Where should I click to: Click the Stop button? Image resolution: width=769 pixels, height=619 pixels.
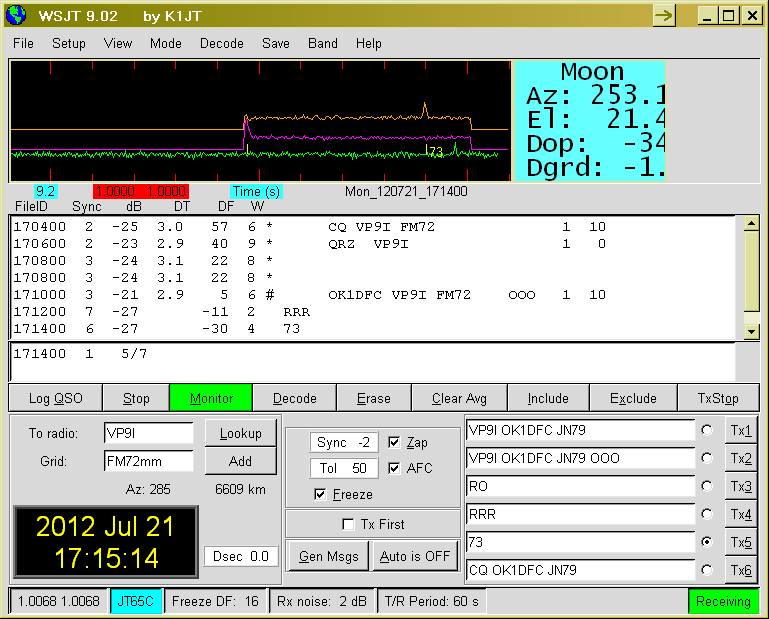(136, 398)
